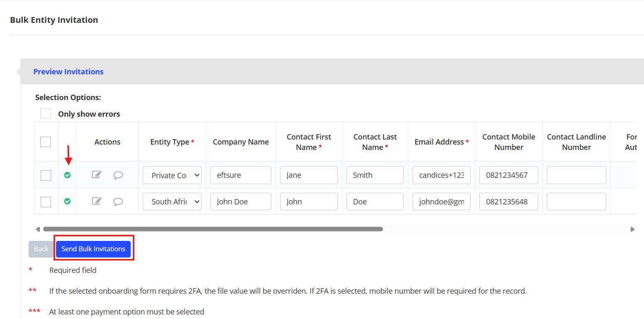Click the edit icon in Jane Smith's row
644x319 pixels.
pyautogui.click(x=97, y=175)
